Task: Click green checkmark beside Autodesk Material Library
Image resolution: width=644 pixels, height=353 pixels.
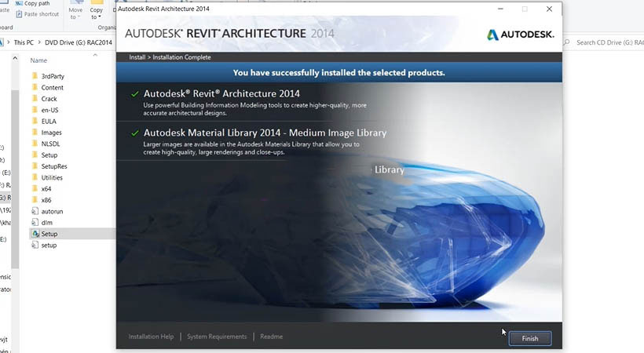Action: 135,133
